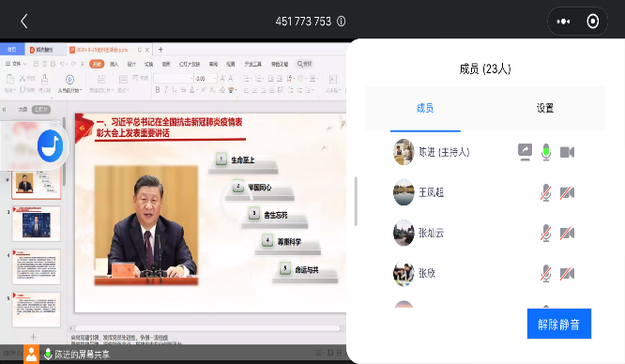Image resolution: width=625 pixels, height=364 pixels.
Task: Switch to 幻灯片 thumbnail view
Action: pyautogui.click(x=41, y=109)
